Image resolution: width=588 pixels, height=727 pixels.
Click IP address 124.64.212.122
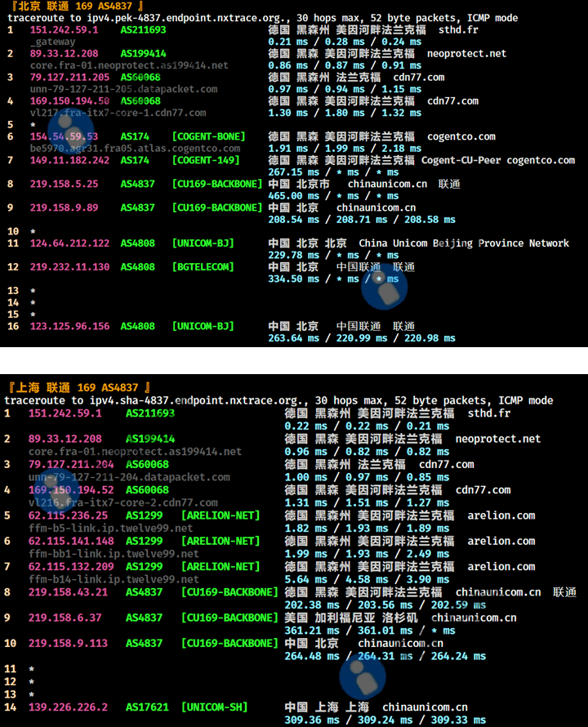coord(69,243)
